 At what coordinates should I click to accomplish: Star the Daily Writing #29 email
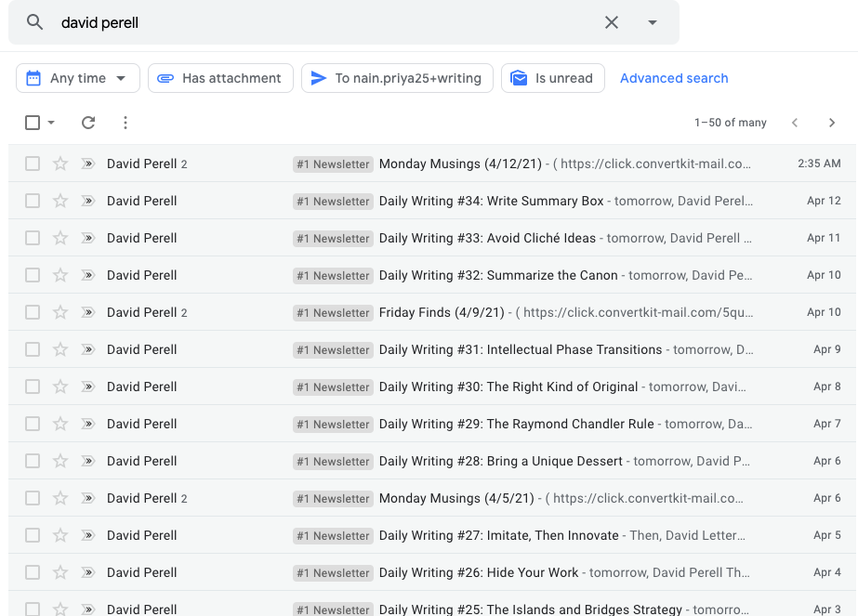tap(60, 424)
